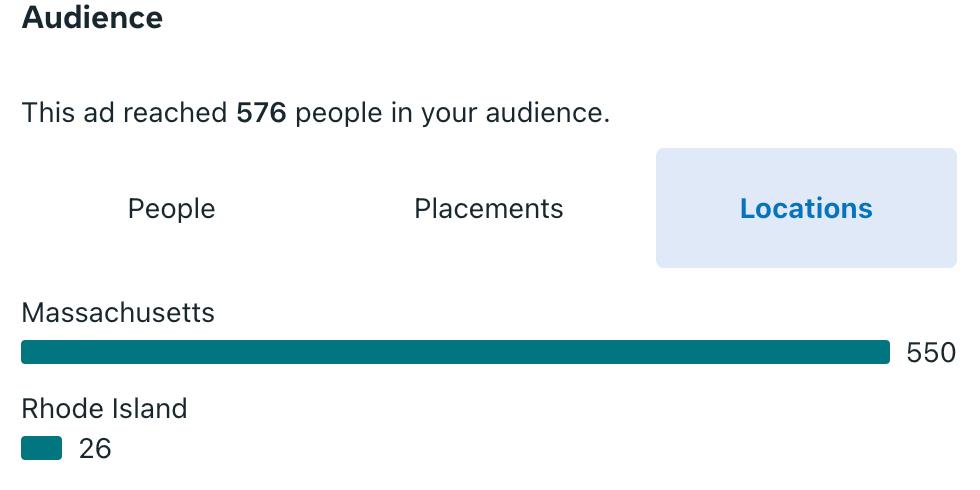Image resolution: width=980 pixels, height=490 pixels.
Task: Click the Rhode Island teal bar
Action: pos(41,448)
